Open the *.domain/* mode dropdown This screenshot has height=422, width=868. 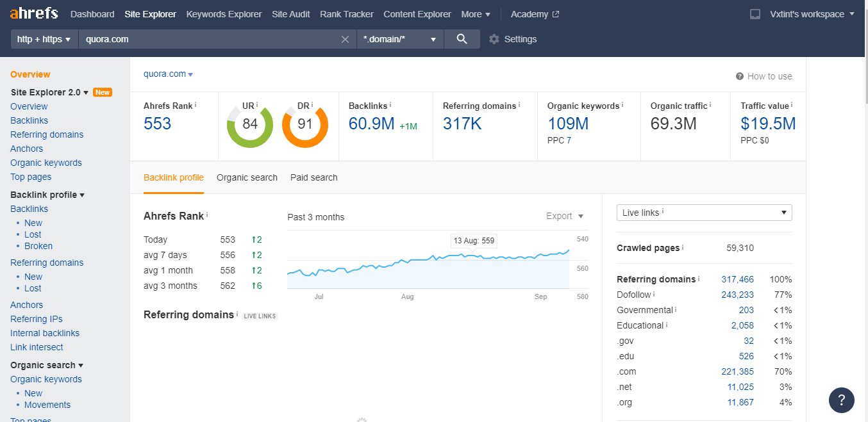400,39
